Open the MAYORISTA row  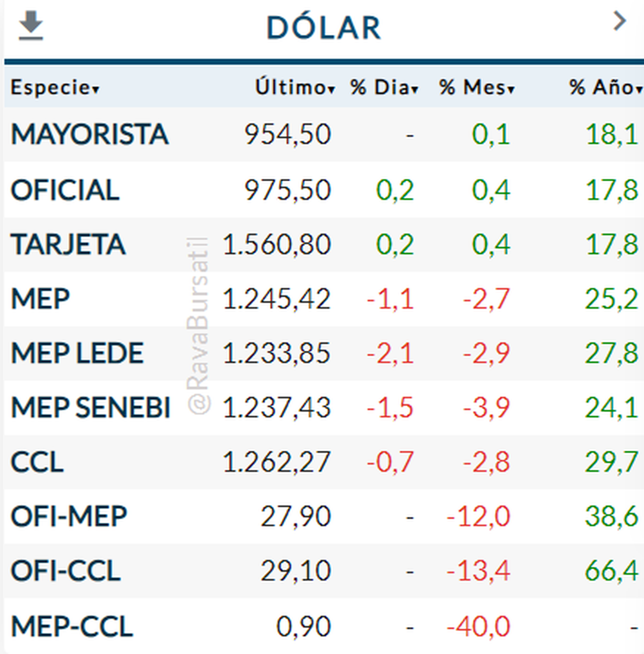pos(90,134)
